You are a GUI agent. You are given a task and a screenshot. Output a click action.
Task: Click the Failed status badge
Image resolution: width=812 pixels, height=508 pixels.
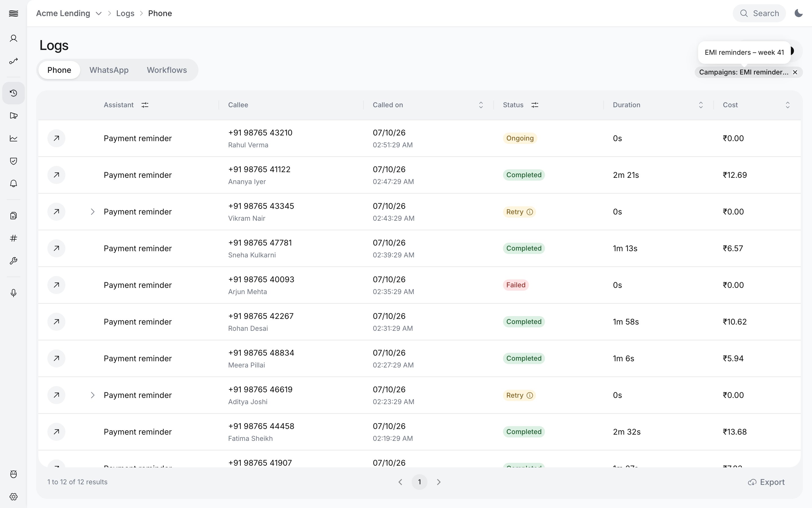coord(516,285)
